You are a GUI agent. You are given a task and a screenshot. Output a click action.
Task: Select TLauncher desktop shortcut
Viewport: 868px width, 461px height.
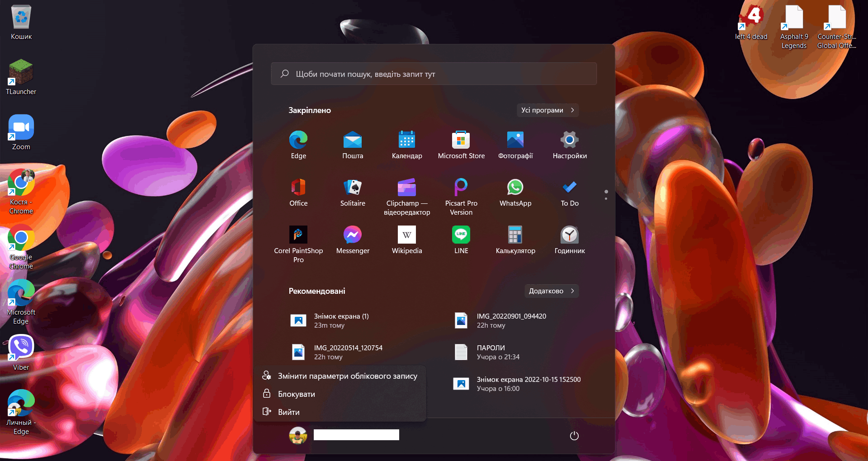21,77
